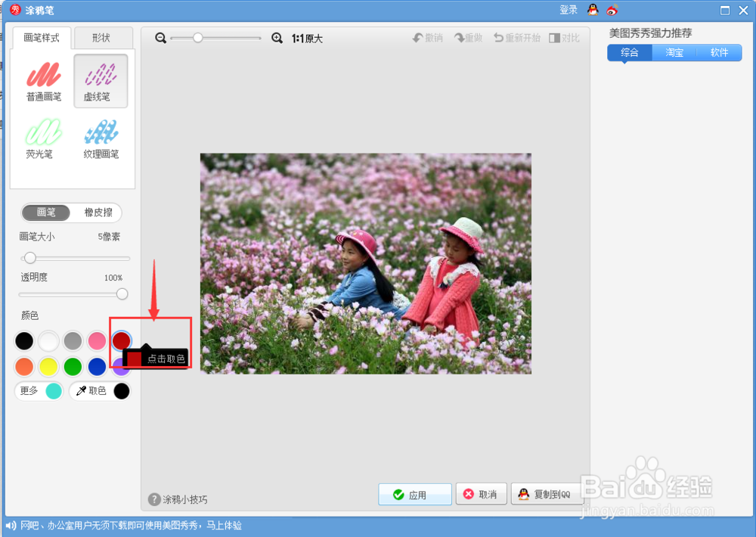Switch to the 软件 software tab
This screenshot has width=756, height=537.
click(719, 53)
